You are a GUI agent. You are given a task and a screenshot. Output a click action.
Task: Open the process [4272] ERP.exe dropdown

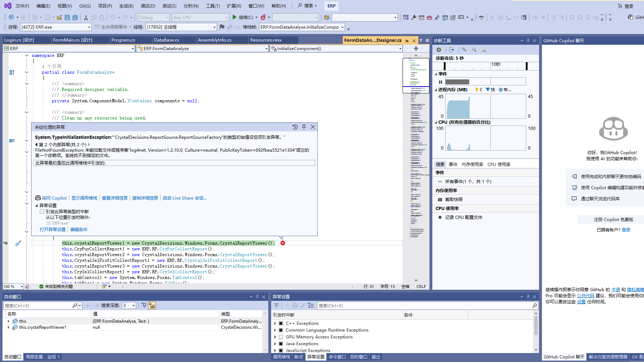click(56, 27)
